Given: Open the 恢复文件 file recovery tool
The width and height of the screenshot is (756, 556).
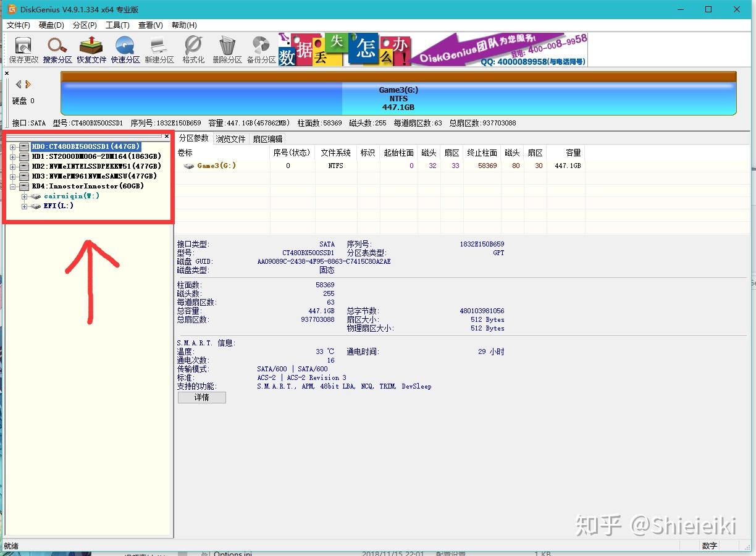Looking at the screenshot, I should coord(91,49).
